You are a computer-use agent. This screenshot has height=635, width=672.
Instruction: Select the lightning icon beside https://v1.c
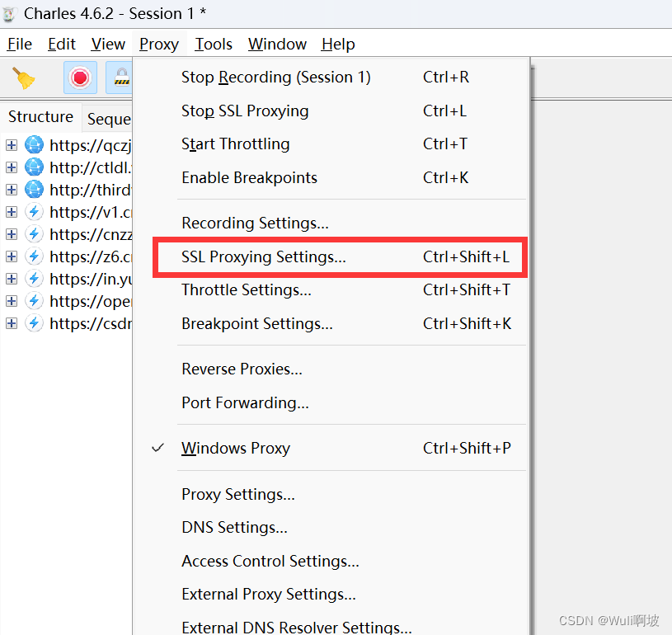[35, 212]
